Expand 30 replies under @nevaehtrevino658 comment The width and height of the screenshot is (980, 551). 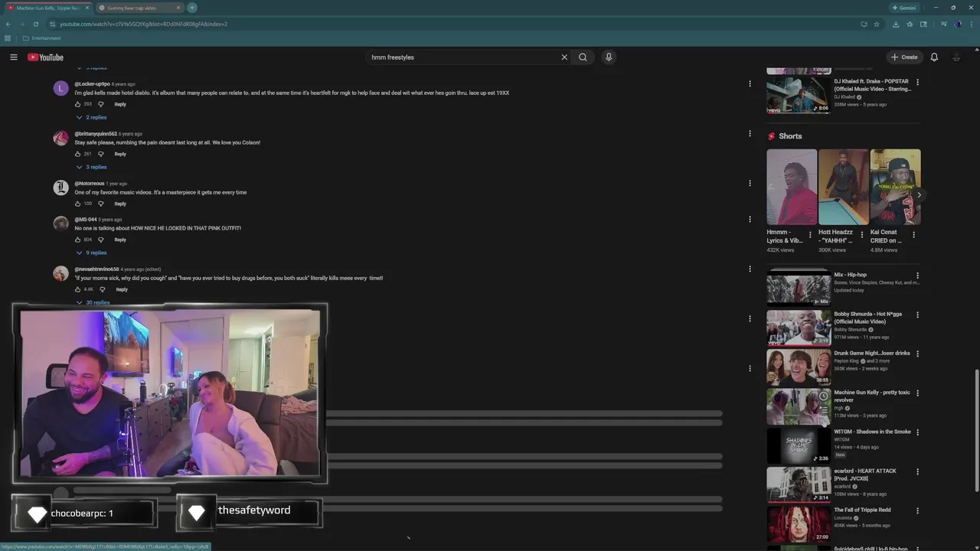point(93,302)
